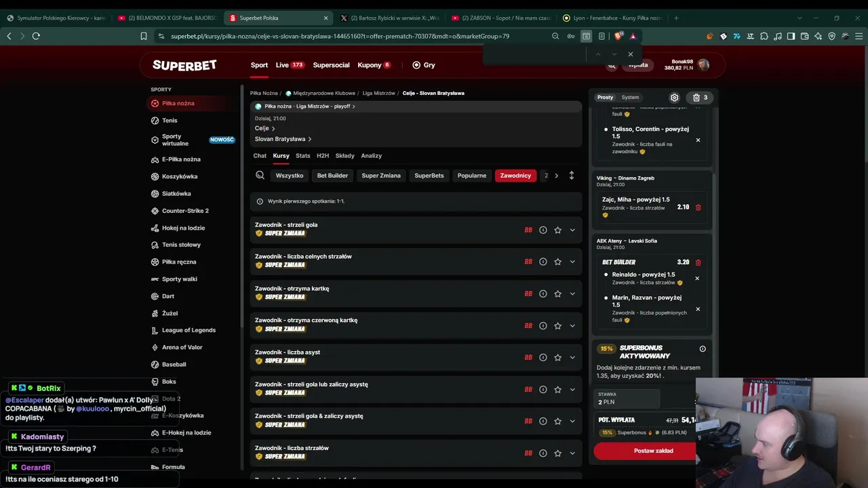Select Koszykówka in the sports sidebar
Screen dimensions: 868x488
[x=180, y=176]
